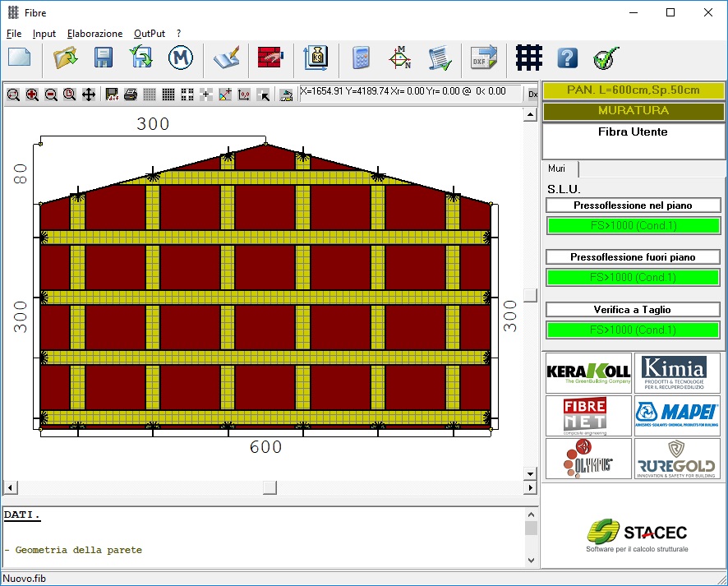
Task: Toggle the sparse squares grid icon
Action: coord(187,95)
